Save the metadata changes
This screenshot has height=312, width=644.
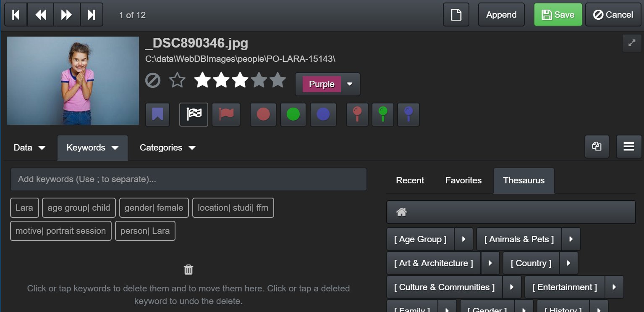tap(558, 15)
